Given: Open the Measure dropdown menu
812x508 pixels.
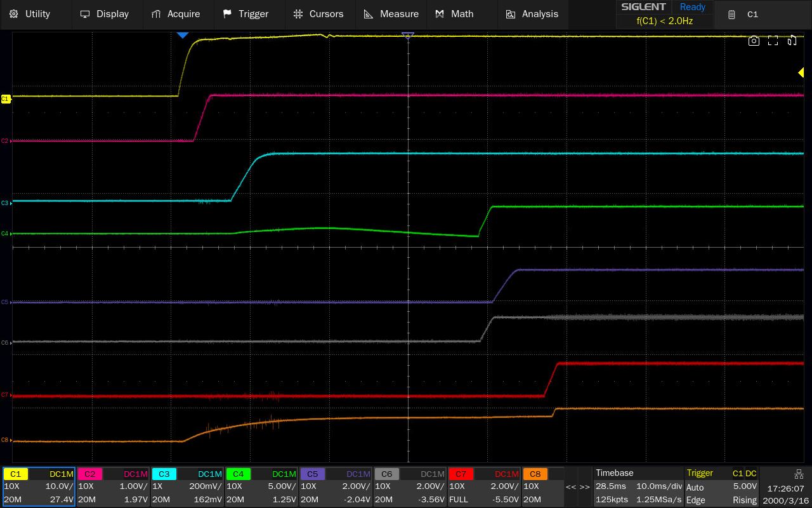Looking at the screenshot, I should 391,14.
